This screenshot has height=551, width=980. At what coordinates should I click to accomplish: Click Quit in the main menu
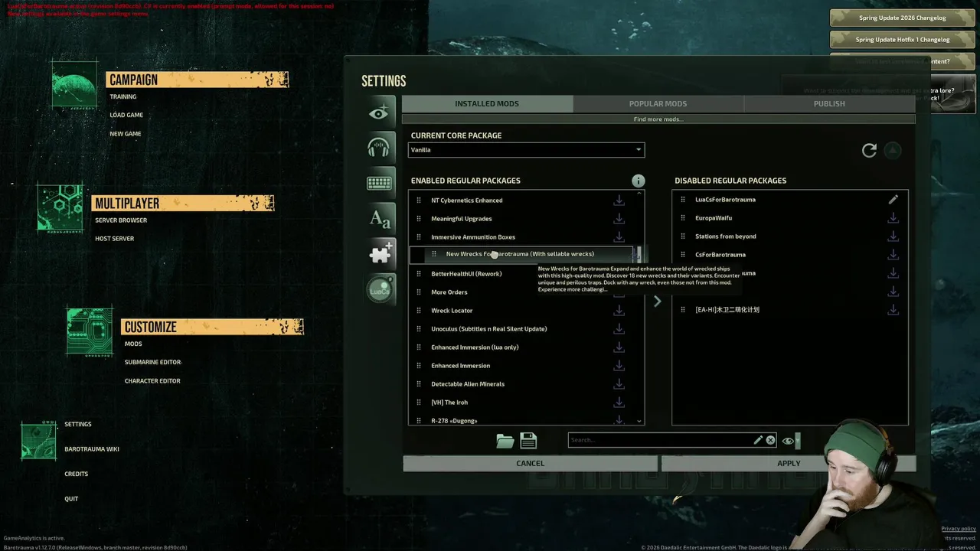point(71,499)
